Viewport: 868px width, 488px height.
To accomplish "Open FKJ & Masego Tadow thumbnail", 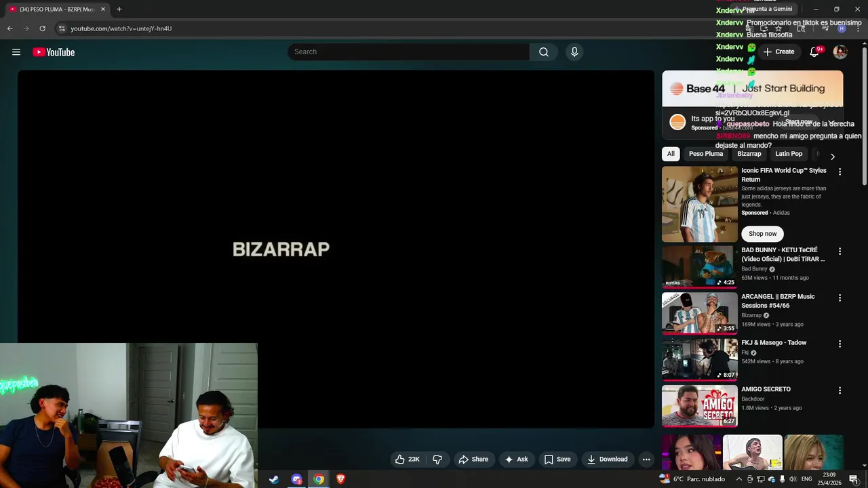I will coord(700,359).
